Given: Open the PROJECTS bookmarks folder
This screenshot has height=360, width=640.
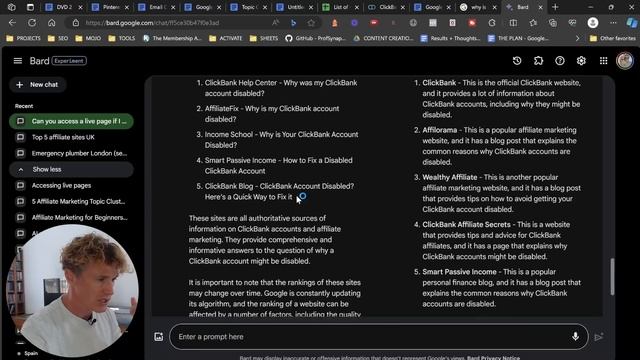Looking at the screenshot, I should pos(23,38).
